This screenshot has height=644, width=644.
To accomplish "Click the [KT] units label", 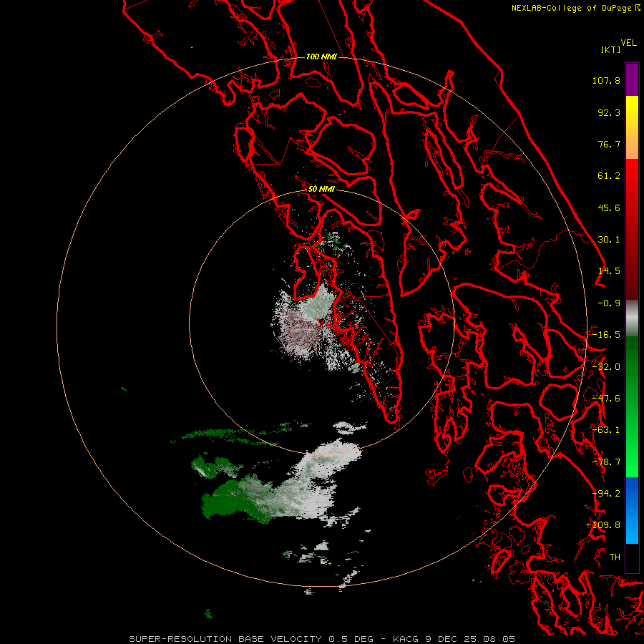I will point(611,49).
